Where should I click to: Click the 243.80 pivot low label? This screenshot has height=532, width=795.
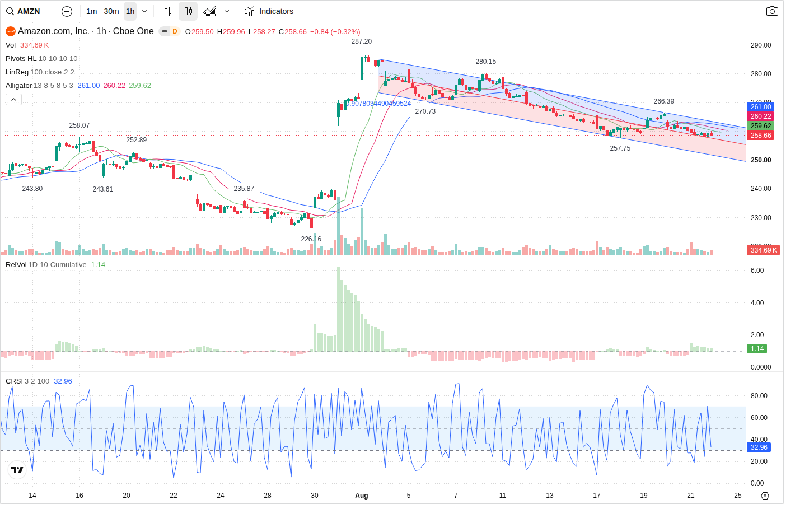(x=32, y=189)
